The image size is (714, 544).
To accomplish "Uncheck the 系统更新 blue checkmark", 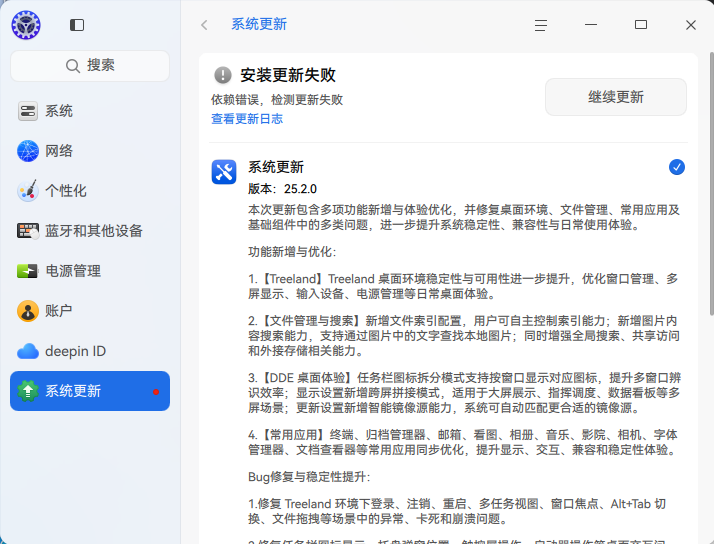I will [x=677, y=167].
